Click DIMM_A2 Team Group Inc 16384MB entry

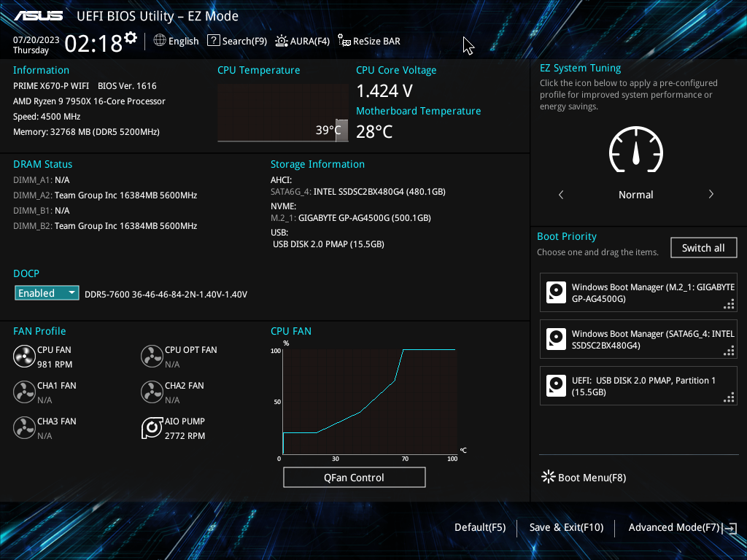[105, 195]
